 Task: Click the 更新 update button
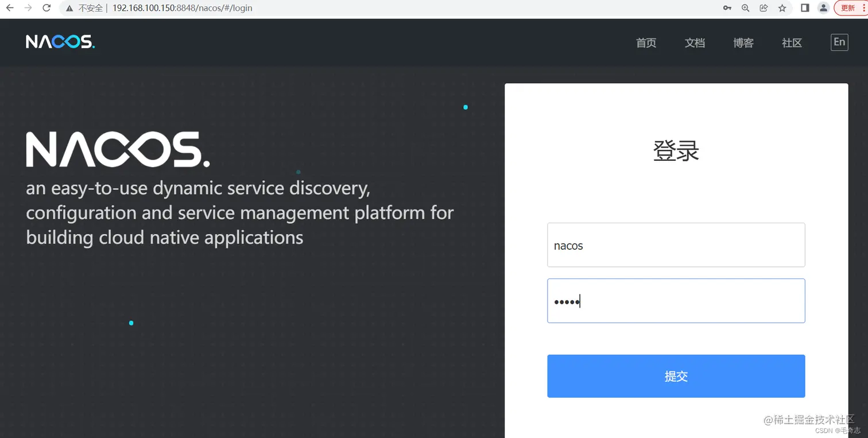(x=850, y=8)
